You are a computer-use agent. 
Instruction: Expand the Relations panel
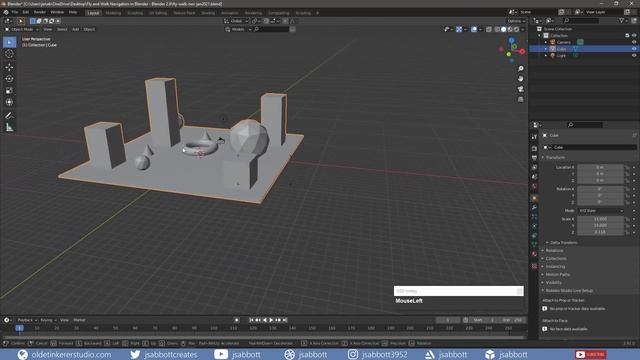554,251
